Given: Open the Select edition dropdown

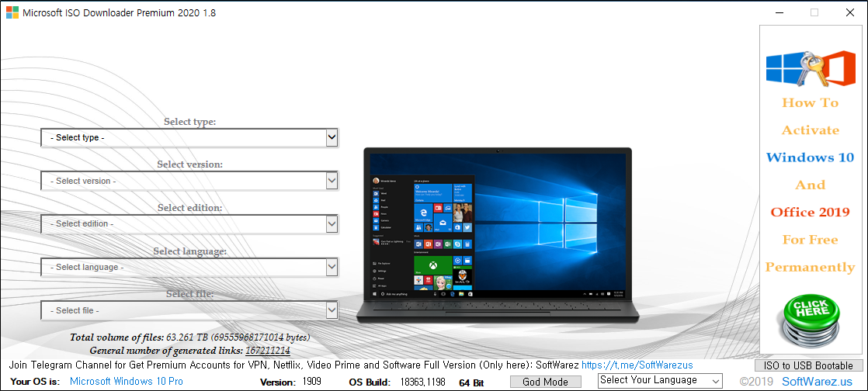Looking at the screenshot, I should pos(189,223).
